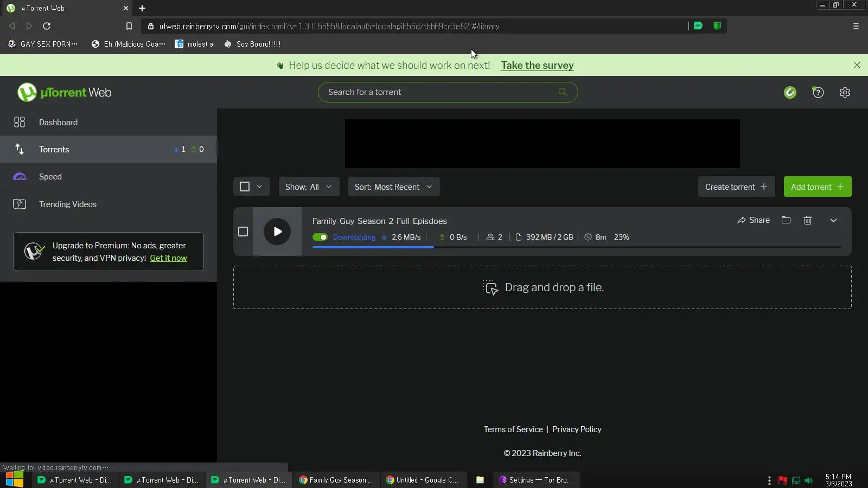This screenshot has height=488, width=868.
Task: Click the µTorrent Web logo
Action: 64,92
